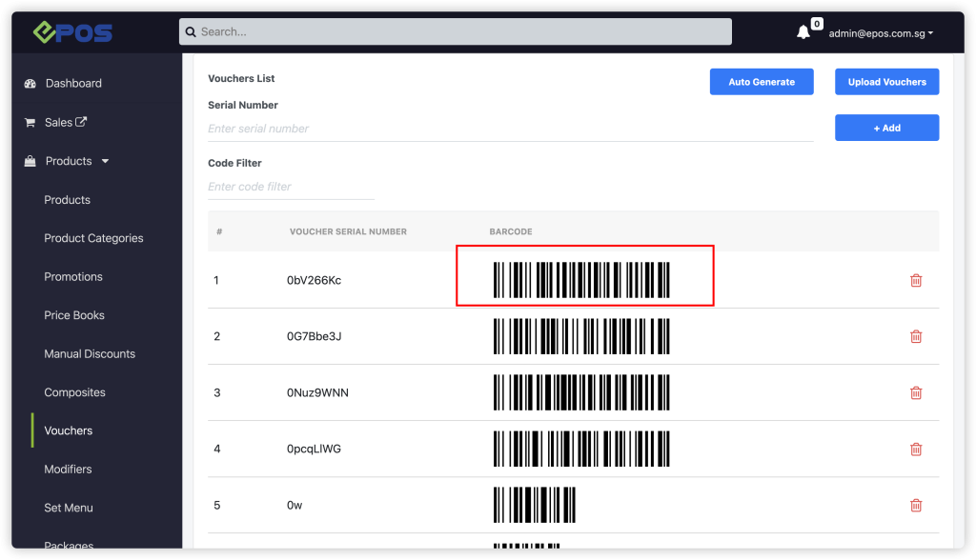This screenshot has width=976, height=560.
Task: Click the barcode for voucher 0bV266Kc
Action: coord(581,280)
